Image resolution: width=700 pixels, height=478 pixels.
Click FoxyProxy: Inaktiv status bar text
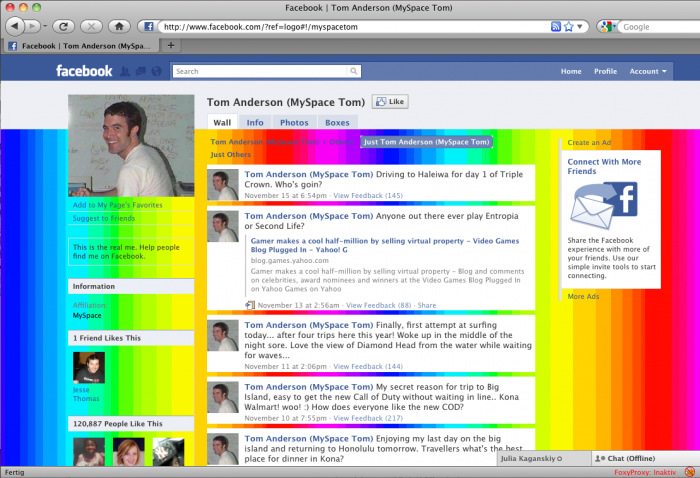[x=645, y=472]
